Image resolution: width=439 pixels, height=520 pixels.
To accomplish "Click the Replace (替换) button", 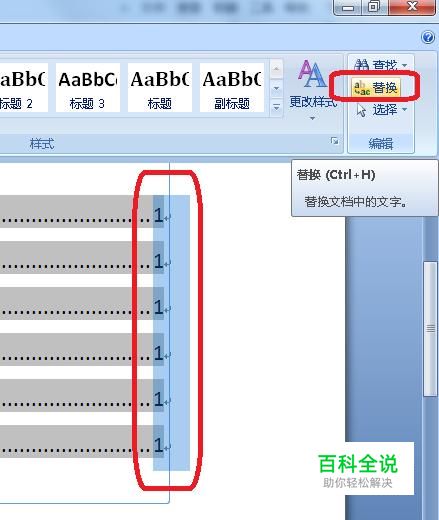I will tap(375, 88).
